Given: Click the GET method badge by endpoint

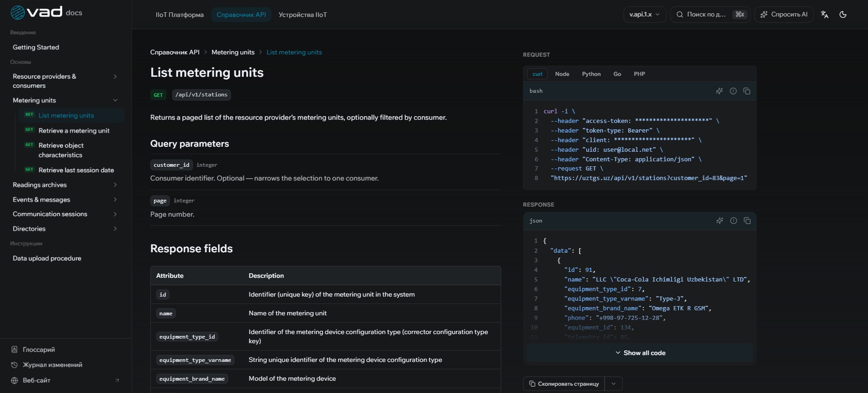Looking at the screenshot, I should pos(158,95).
